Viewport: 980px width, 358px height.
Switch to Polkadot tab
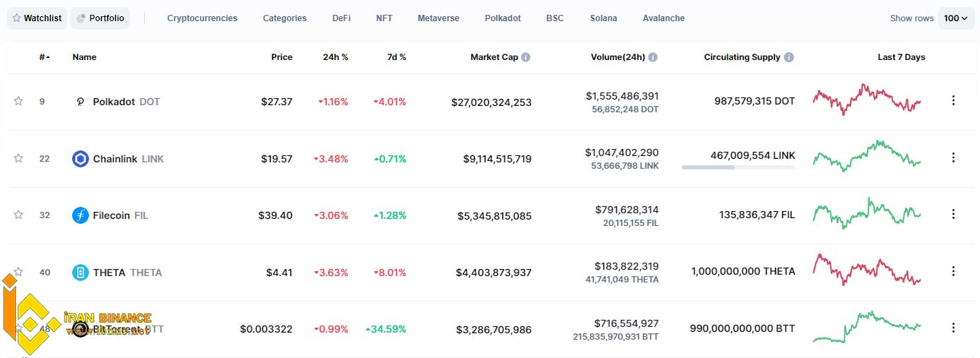pos(503,18)
